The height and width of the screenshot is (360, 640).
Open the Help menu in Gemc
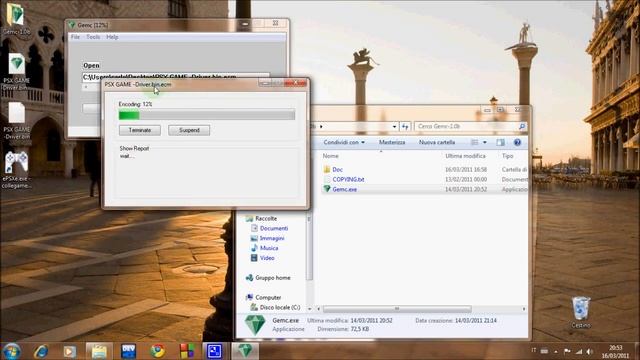[112, 37]
